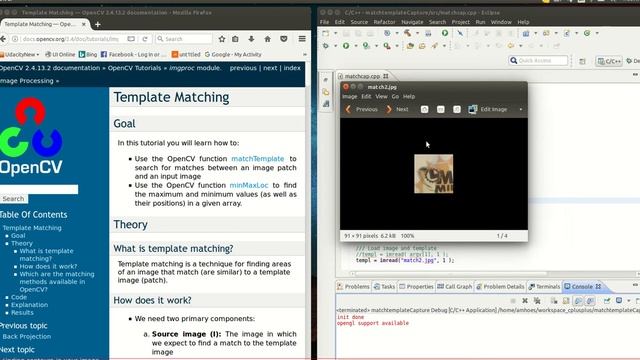Click the New file icon in Eclipse toolbar
The image size is (640, 360).
[326, 33]
